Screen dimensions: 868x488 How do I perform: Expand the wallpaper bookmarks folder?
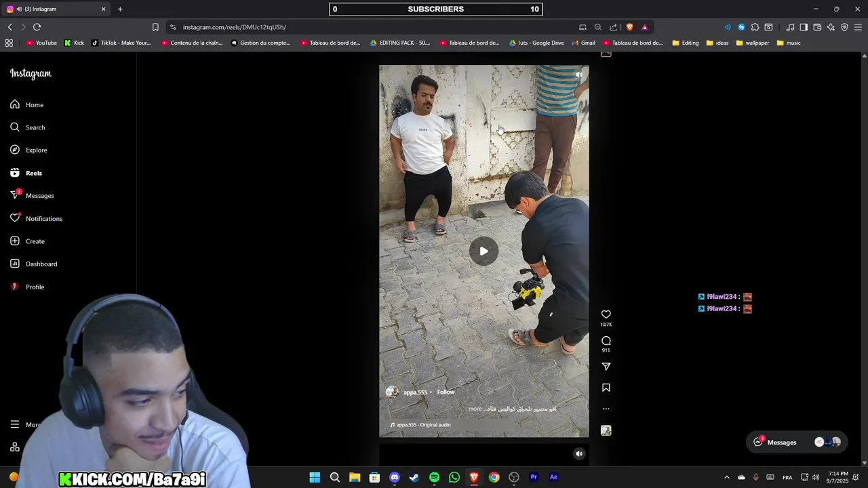[753, 43]
